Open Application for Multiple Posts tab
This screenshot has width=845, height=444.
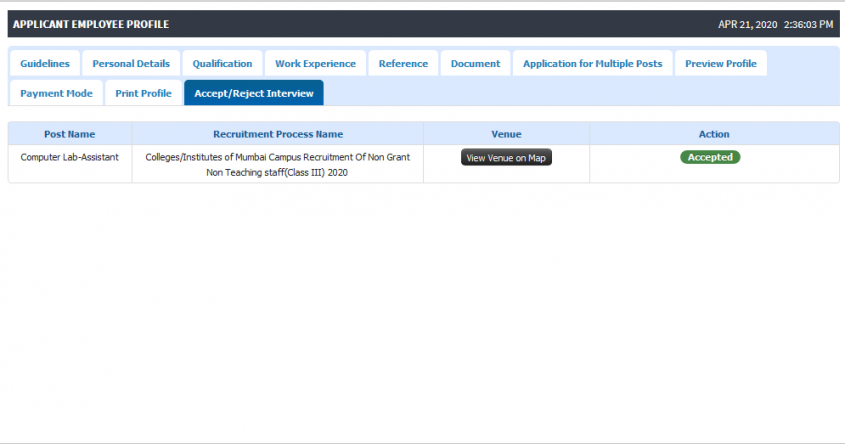click(593, 63)
